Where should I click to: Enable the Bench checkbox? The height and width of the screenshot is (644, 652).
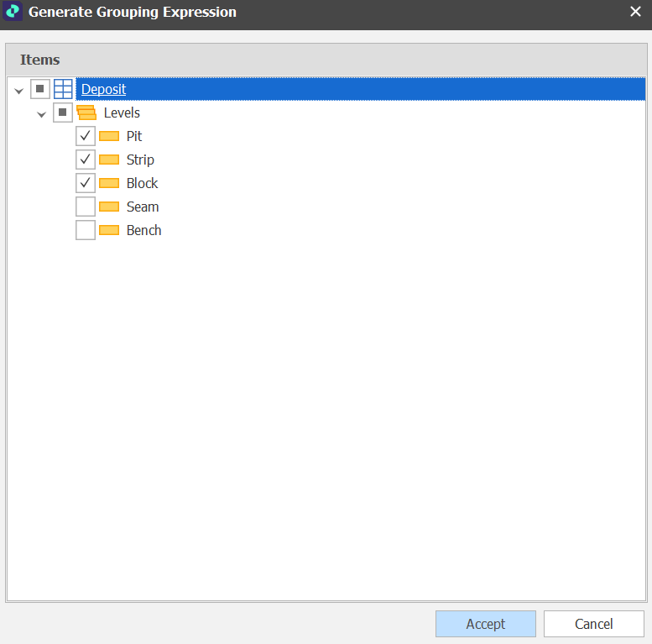point(86,230)
